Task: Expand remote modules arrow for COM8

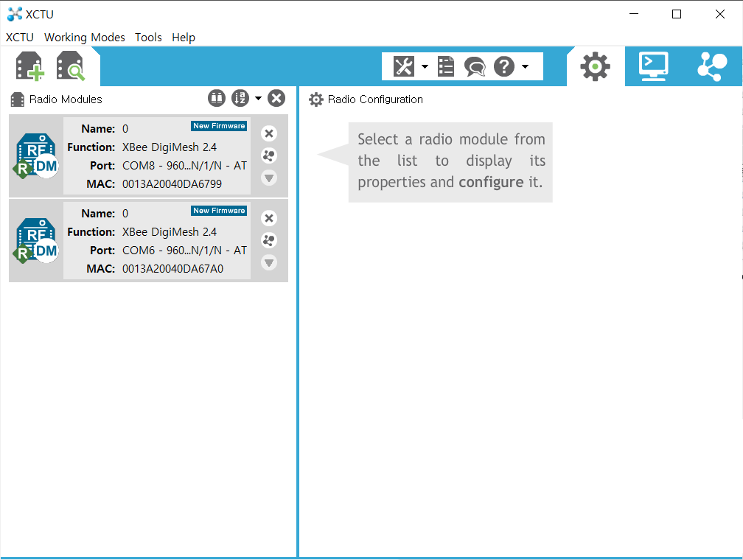Action: 269,178
